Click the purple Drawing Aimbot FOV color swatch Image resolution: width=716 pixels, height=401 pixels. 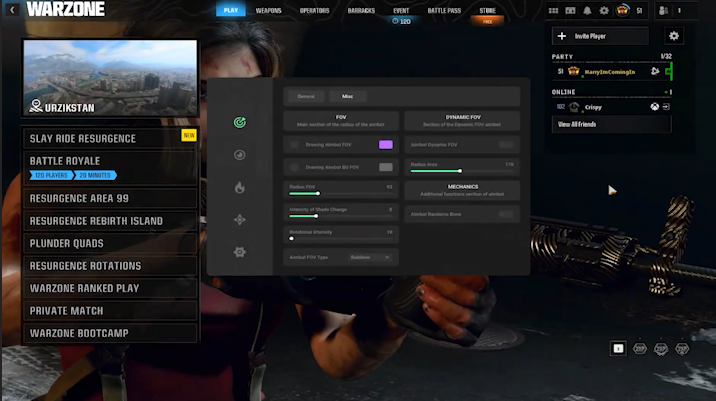click(385, 144)
